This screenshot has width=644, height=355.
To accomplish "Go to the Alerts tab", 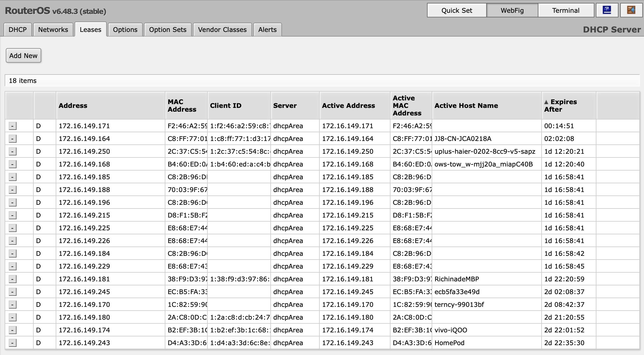I will point(267,30).
